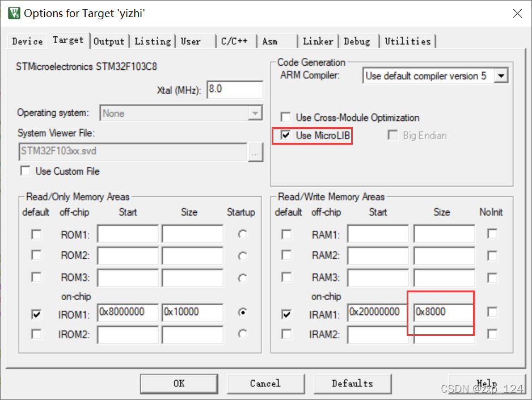
Task: Check the RAM3 default checkbox
Action: pyautogui.click(x=286, y=277)
